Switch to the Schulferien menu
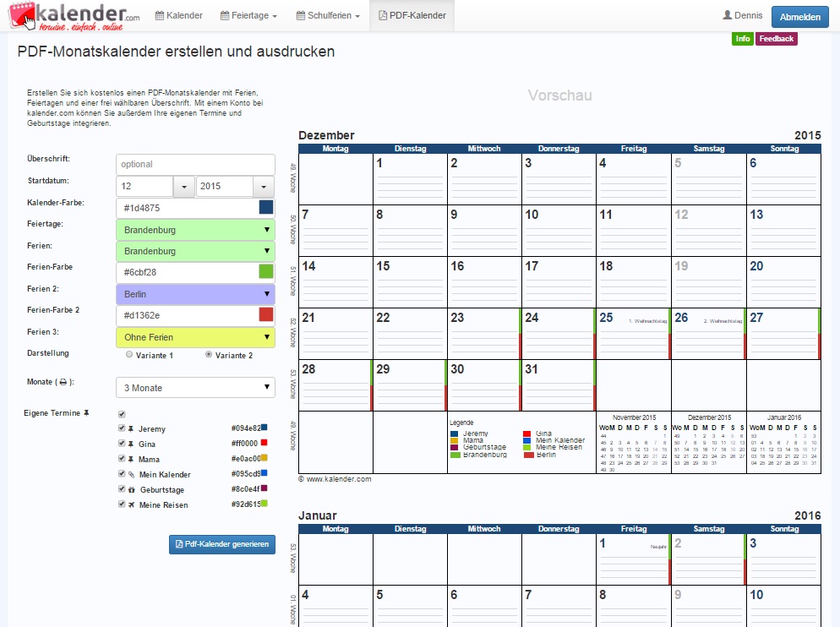840x627 pixels. (x=328, y=14)
